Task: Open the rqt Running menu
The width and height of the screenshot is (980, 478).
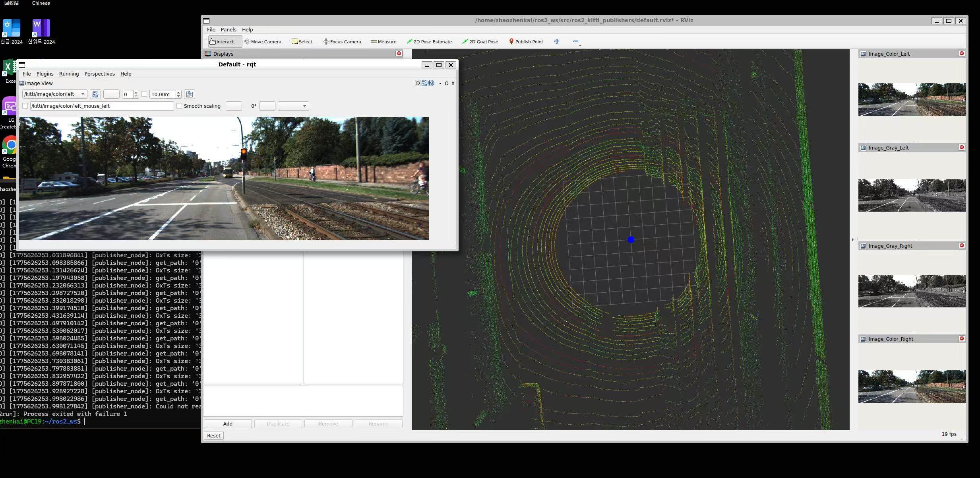Action: (69, 74)
